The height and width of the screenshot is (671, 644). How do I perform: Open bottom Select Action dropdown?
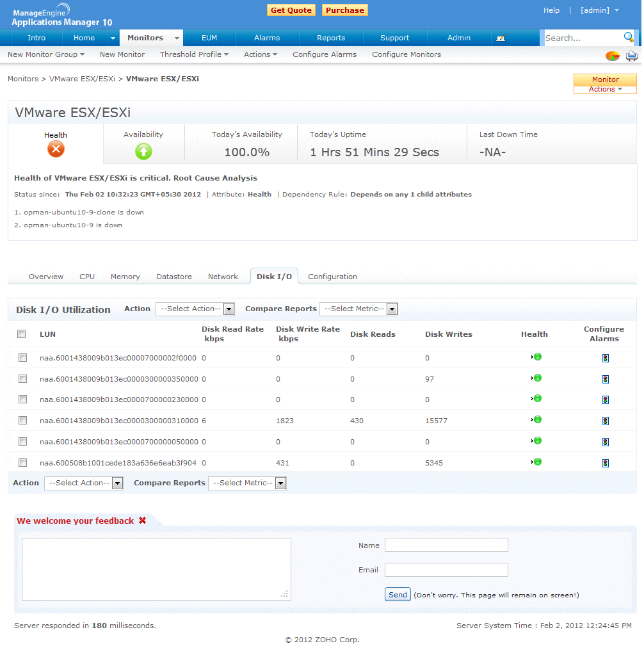[84, 483]
